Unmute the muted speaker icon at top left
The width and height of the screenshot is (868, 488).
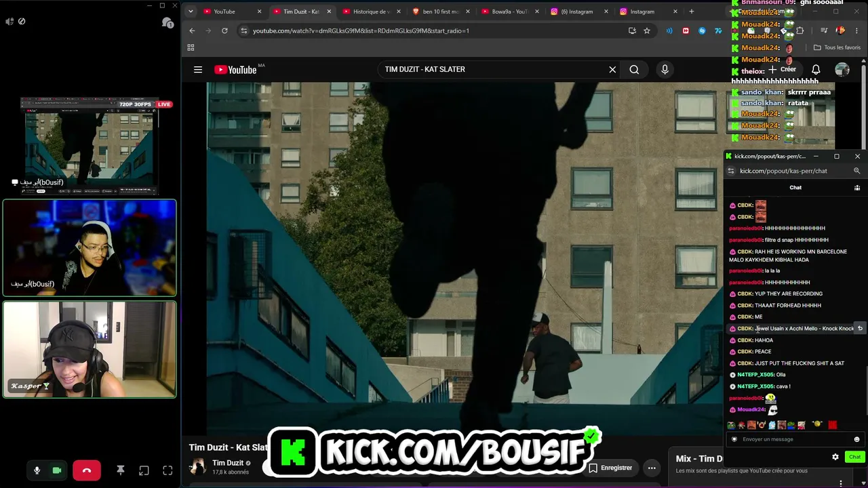9,22
